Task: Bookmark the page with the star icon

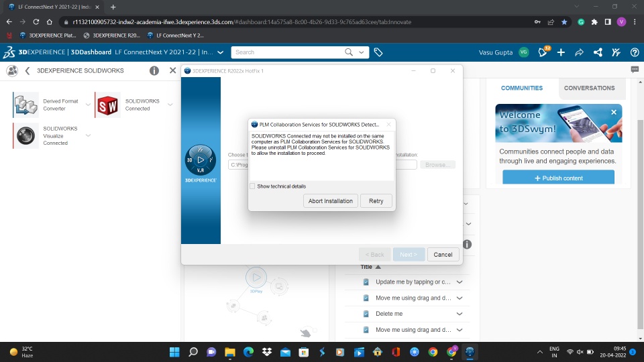Action: [564, 21]
